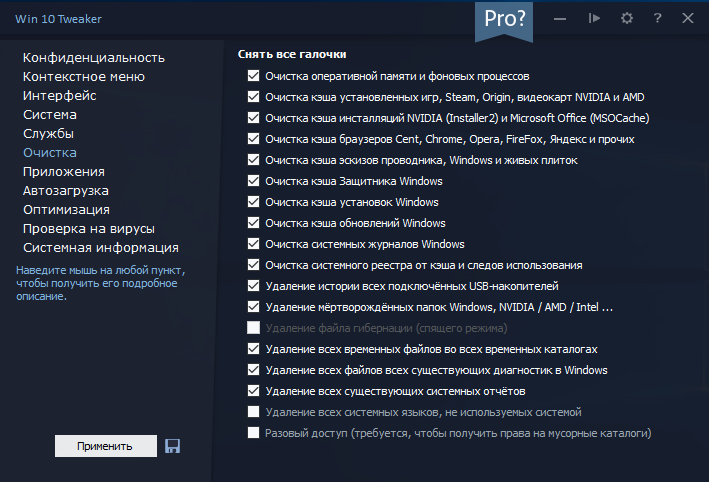Image resolution: width=709 pixels, height=482 pixels.
Task: Toggle Очистка кэша Защитника Windows checkbox
Action: pyautogui.click(x=253, y=180)
